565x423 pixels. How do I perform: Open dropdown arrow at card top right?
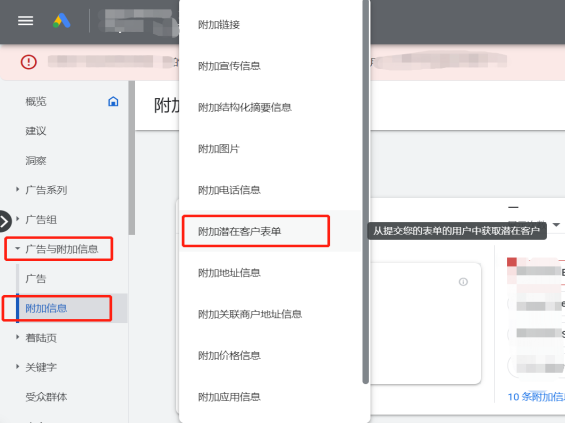556,225
